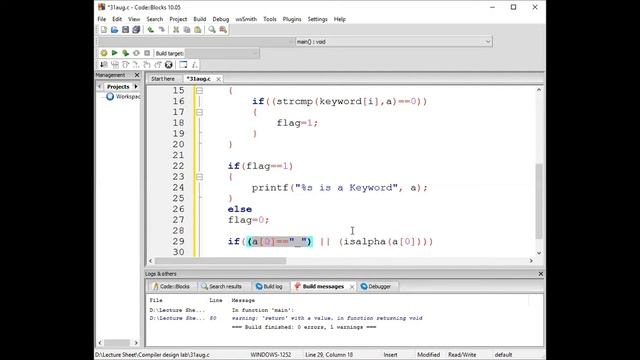Copy selection from the toolbar
Screen dimensions: 640x360
click(x=187, y=30)
